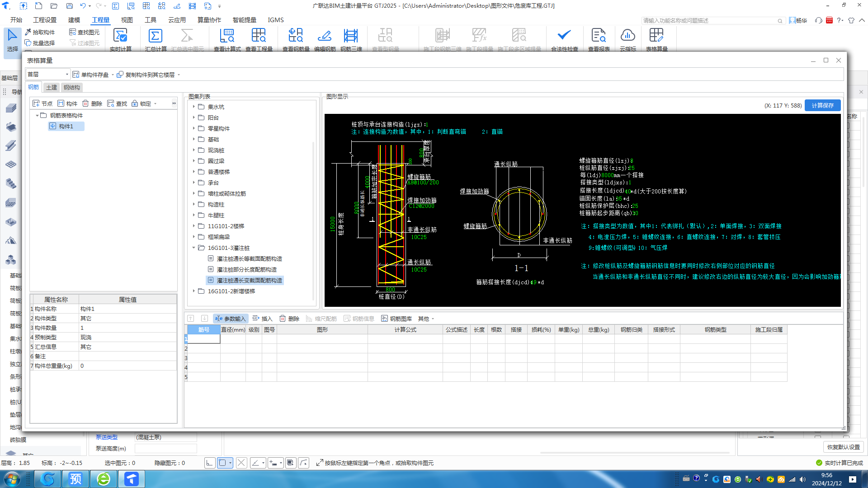This screenshot has width=868, height=488.
Task: Open the 智能提量 ribbon tab
Action: (244, 20)
